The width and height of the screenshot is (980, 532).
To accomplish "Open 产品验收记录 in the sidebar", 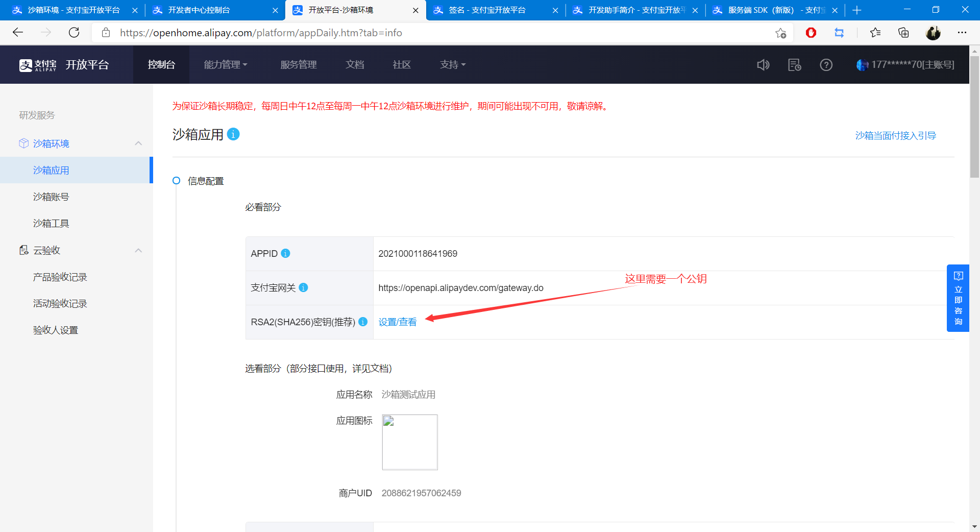I will 60,277.
